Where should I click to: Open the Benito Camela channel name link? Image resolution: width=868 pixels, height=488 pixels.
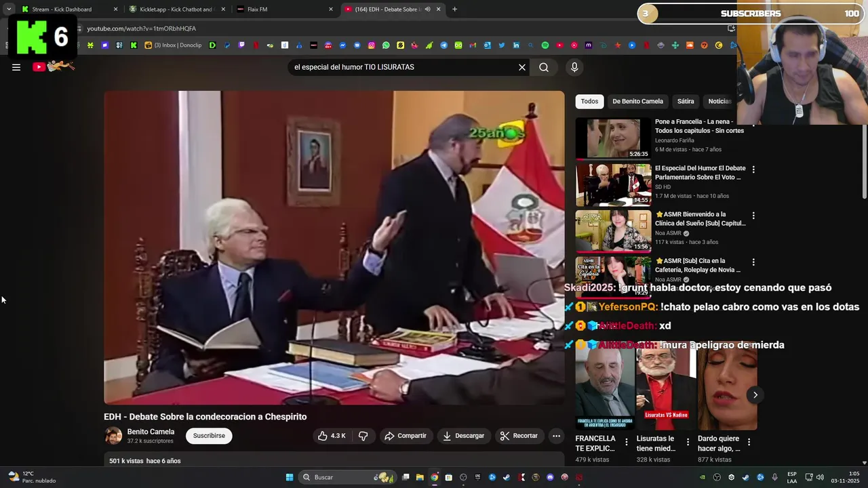tap(151, 432)
